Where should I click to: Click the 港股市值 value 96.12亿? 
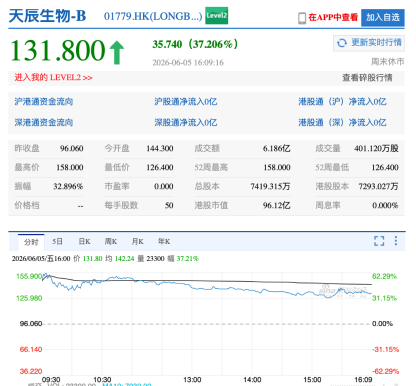point(276,205)
